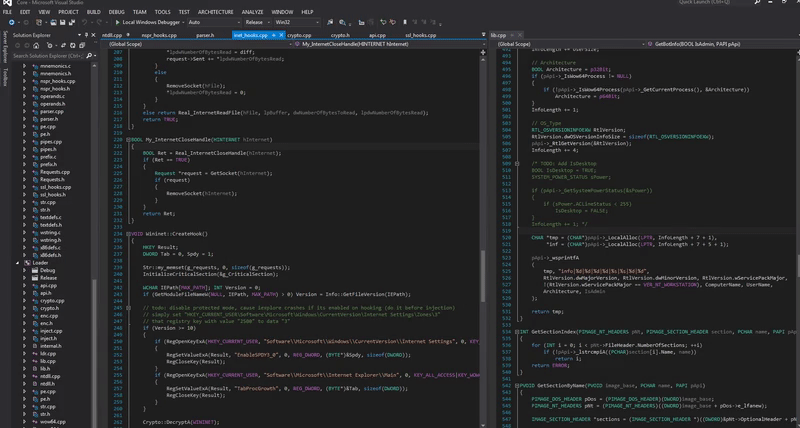Open the ARCHITECTURE menu

click(216, 11)
